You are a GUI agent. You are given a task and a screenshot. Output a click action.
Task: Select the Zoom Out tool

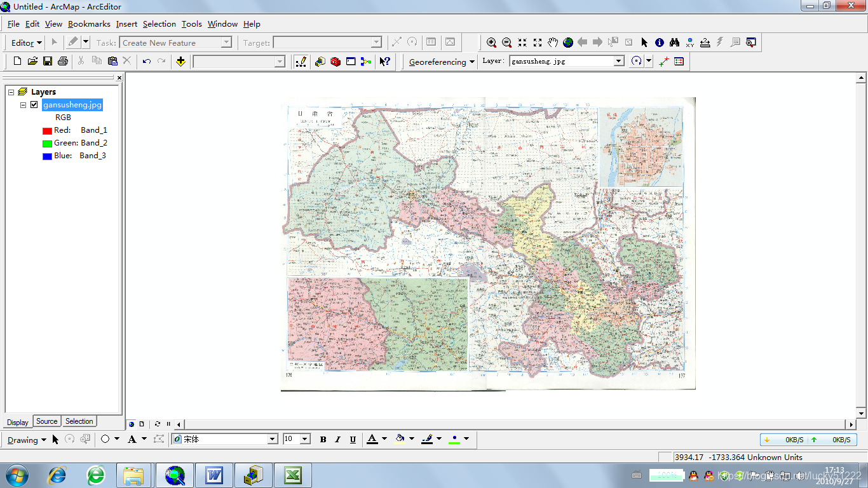(x=506, y=43)
